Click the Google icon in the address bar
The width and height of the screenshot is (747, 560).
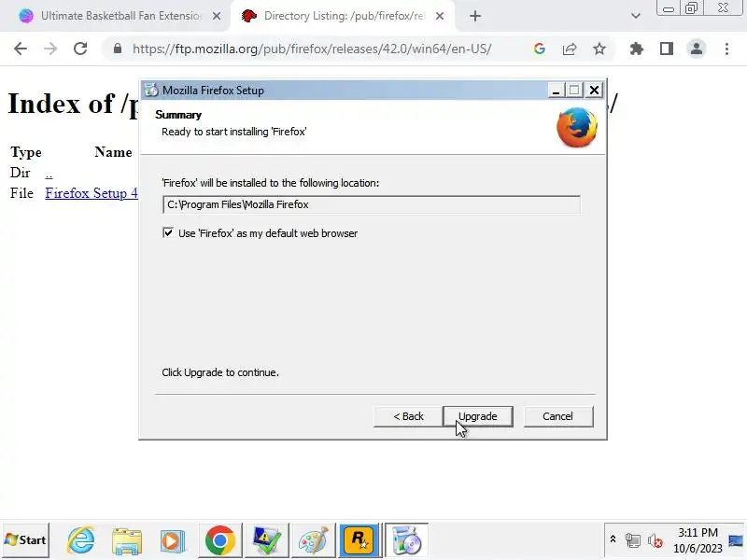point(540,49)
